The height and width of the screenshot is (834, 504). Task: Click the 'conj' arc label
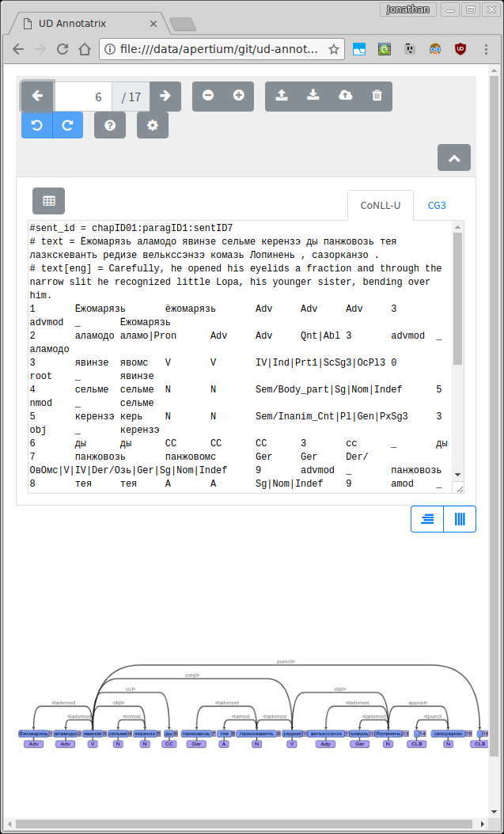[191, 675]
